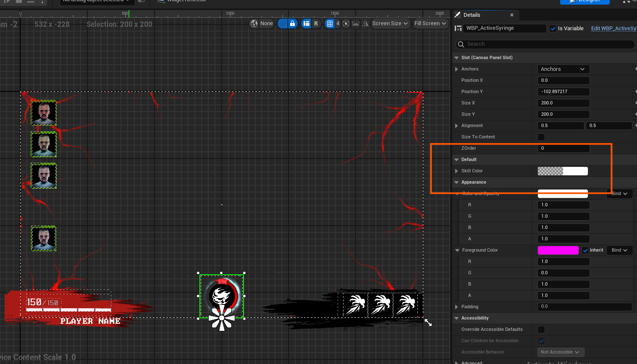Click the Details search field
This screenshot has height=364, width=637.
(545, 44)
